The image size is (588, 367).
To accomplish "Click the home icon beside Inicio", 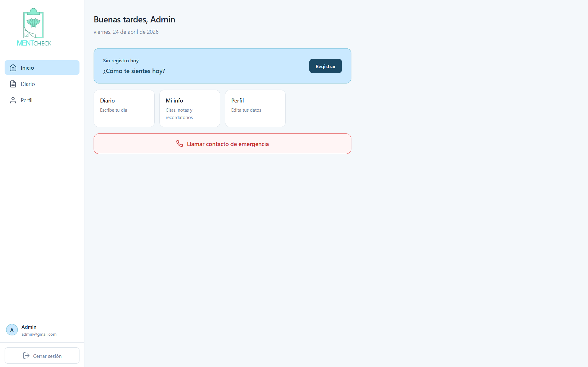I will coord(13,68).
